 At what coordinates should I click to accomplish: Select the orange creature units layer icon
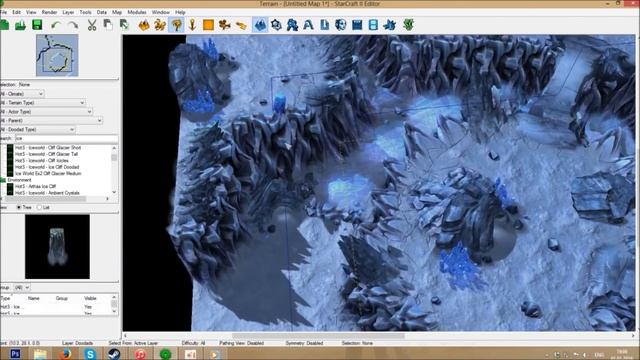coord(160,25)
